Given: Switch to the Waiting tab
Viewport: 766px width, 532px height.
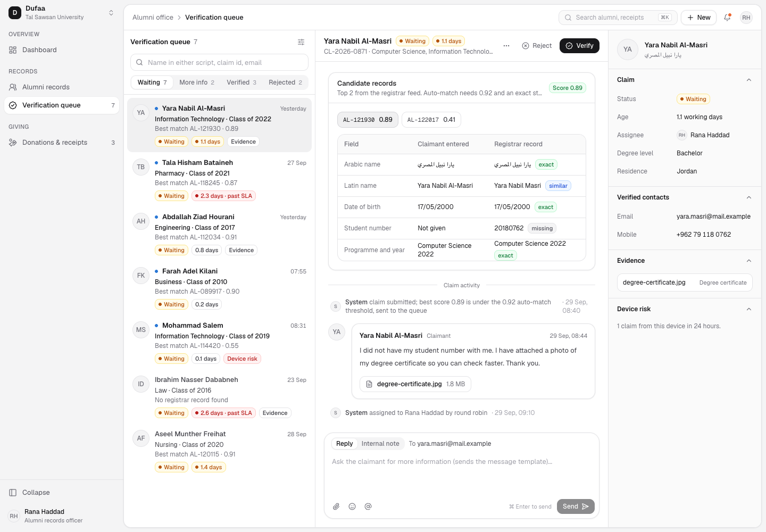Looking at the screenshot, I should 152,82.
